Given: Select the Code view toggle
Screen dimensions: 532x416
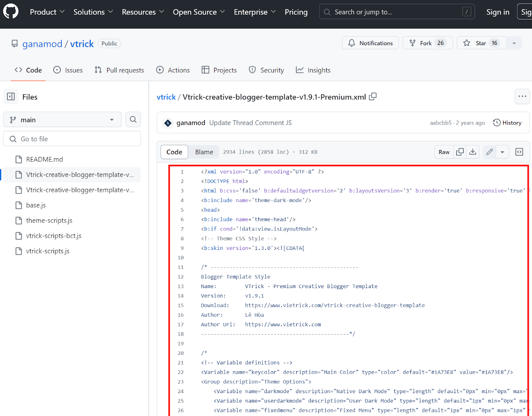Looking at the screenshot, I should pyautogui.click(x=174, y=152).
